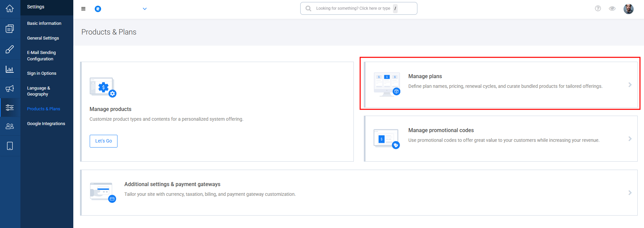The width and height of the screenshot is (644, 228).
Task: Open the pages icon in left rail
Action: tap(10, 29)
